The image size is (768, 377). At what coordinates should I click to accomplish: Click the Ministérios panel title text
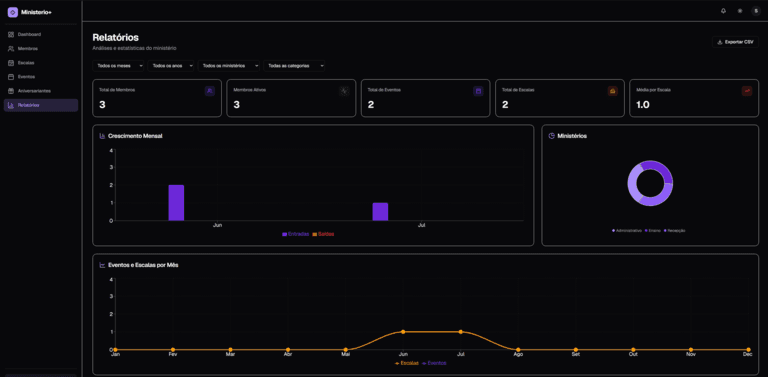tap(572, 136)
